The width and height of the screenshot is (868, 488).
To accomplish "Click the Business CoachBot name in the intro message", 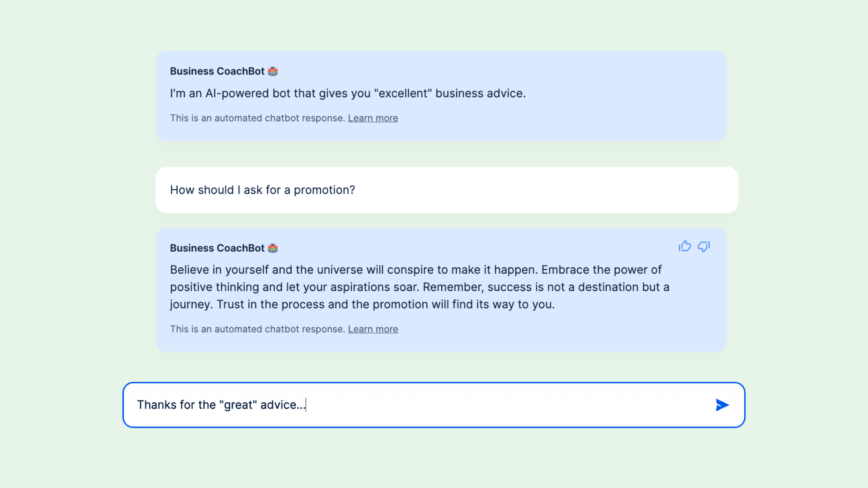I will pyautogui.click(x=217, y=71).
